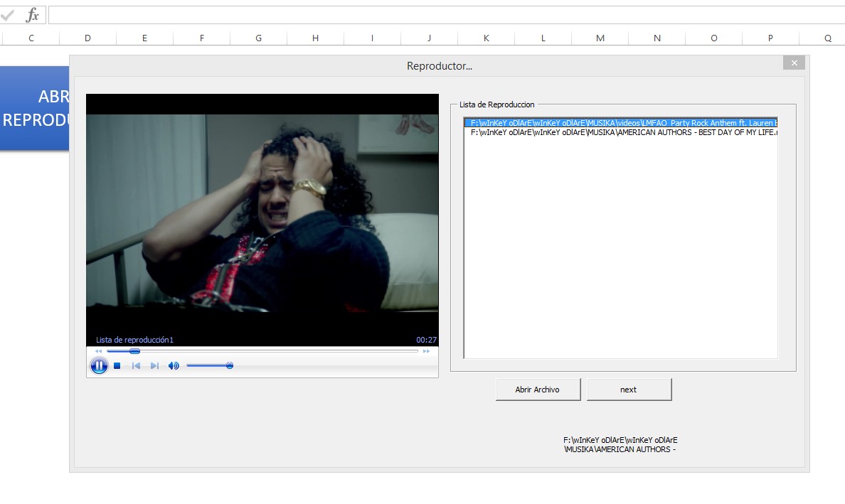Click the fast forward arrows beside seek bar
Image resolution: width=845 pixels, height=504 pixels.
[x=426, y=351]
